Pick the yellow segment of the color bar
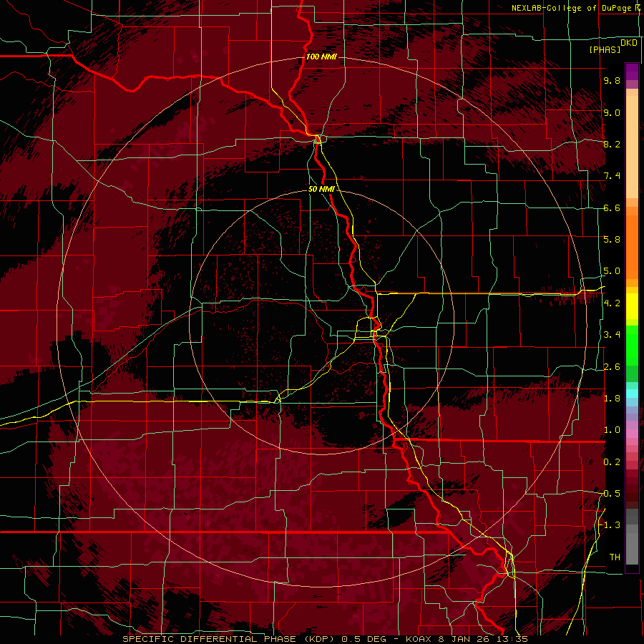The height and width of the screenshot is (644, 644). pos(632,306)
